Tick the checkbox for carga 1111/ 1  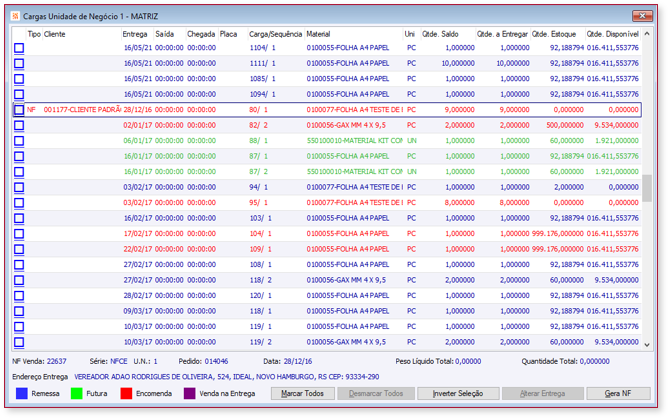19,64
